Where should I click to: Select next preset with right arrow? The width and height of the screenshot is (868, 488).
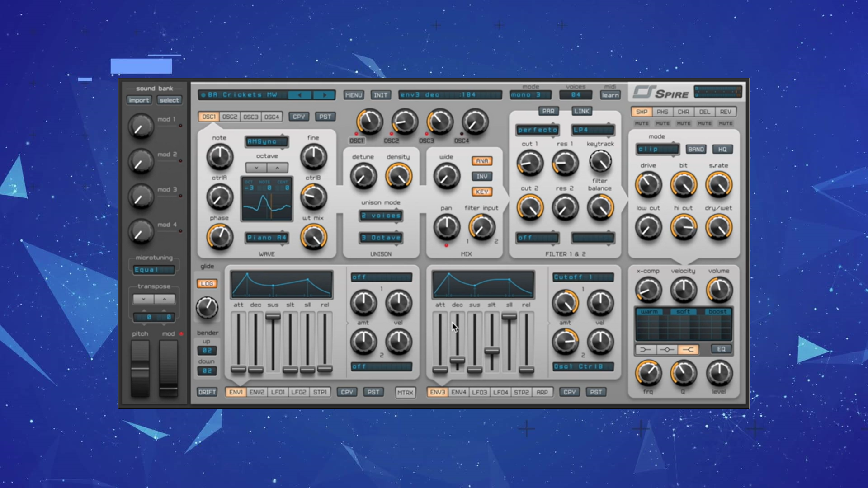coord(324,95)
